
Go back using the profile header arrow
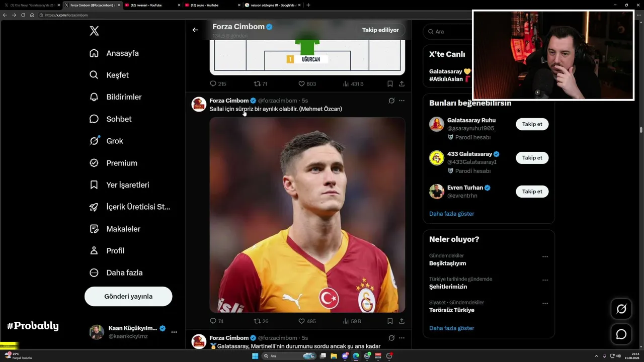(195, 30)
